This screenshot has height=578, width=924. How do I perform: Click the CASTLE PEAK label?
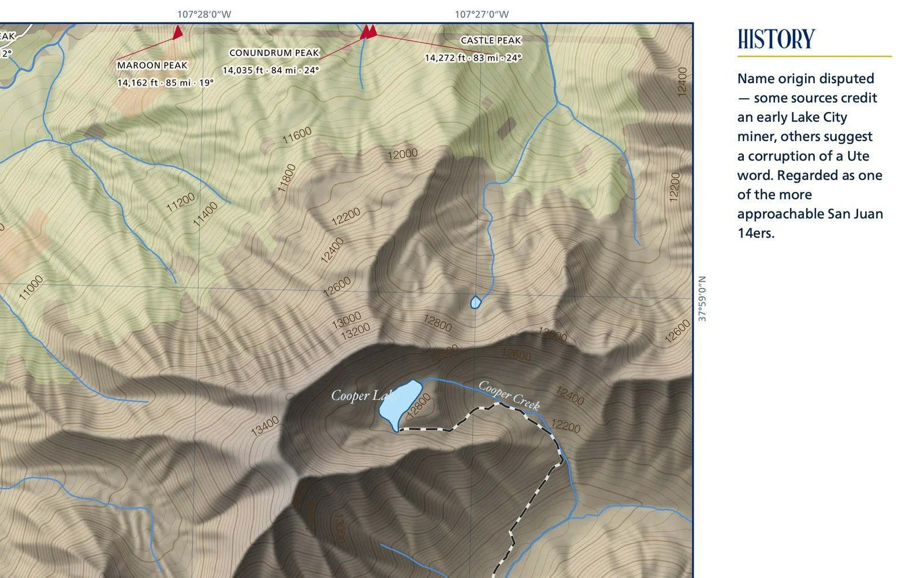[x=490, y=40]
